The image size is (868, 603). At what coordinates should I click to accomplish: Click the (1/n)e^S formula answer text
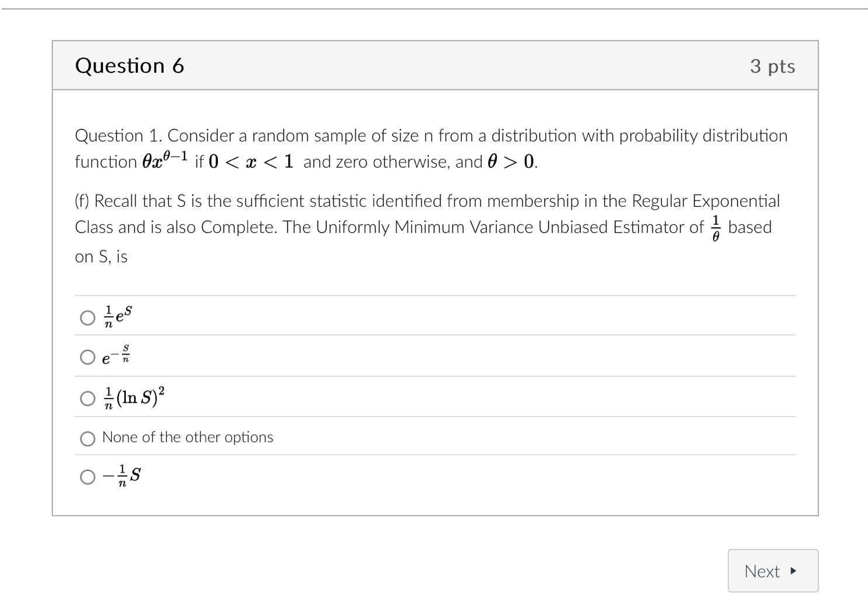118,316
